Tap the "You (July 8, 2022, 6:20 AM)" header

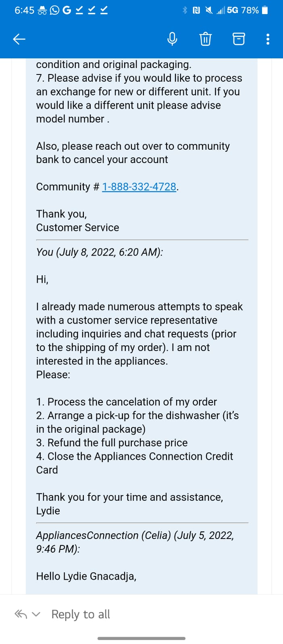coord(100,252)
